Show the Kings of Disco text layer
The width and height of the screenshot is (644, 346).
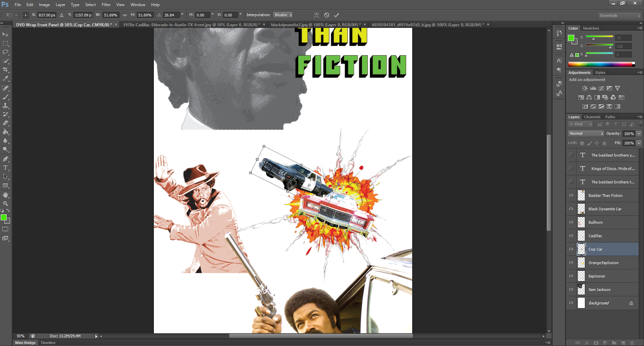[x=571, y=169]
